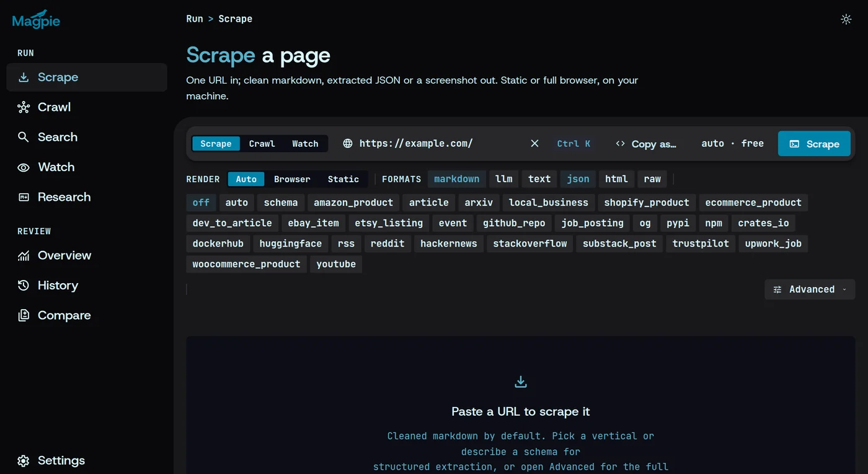Select the Static render mode
This screenshot has height=474, width=868.
click(x=343, y=179)
